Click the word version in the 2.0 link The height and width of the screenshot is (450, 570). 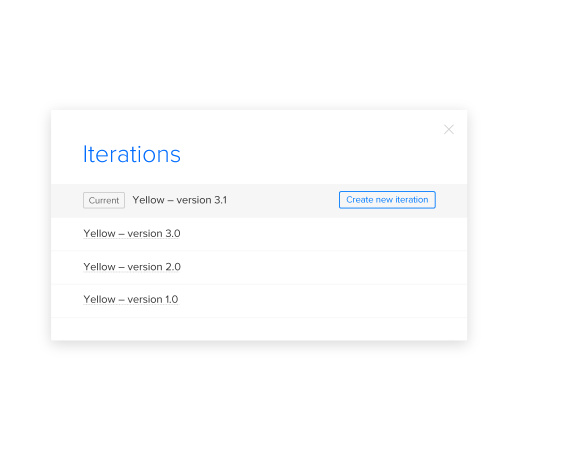click(x=145, y=267)
